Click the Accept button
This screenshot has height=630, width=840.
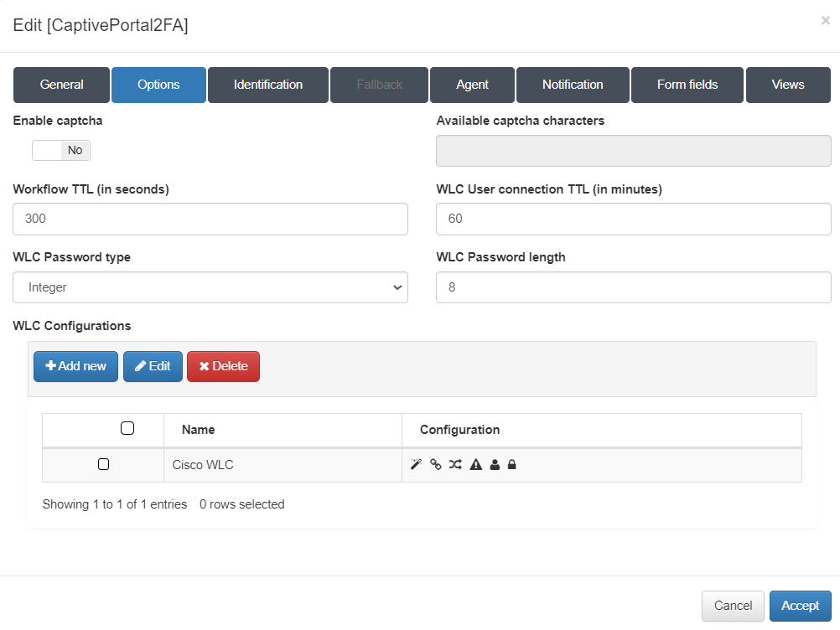point(800,606)
